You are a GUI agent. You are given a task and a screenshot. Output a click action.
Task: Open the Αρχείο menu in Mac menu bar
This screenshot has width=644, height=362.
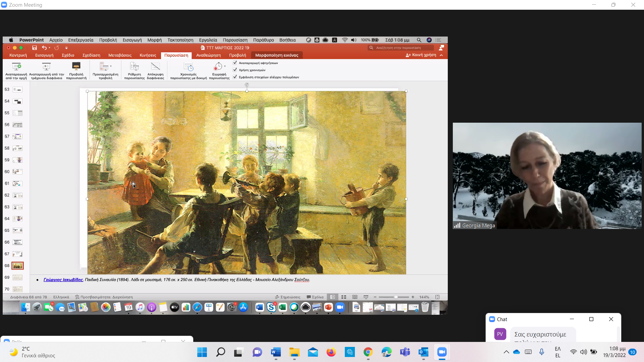click(x=56, y=40)
